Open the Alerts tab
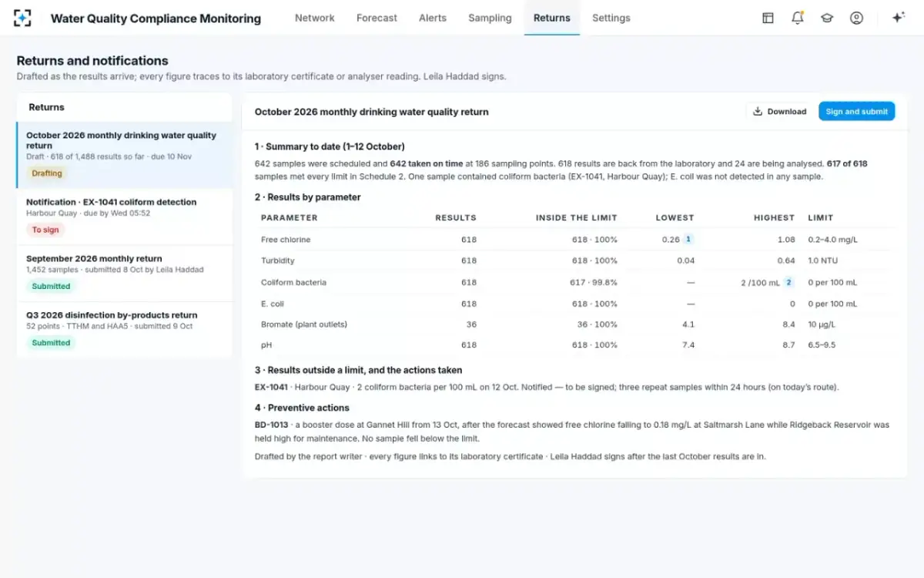Viewport: 924px width, 578px height. point(433,18)
